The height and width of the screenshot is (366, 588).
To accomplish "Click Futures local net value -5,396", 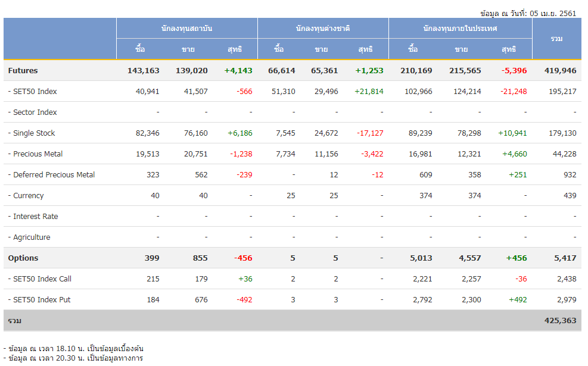I will (514, 70).
